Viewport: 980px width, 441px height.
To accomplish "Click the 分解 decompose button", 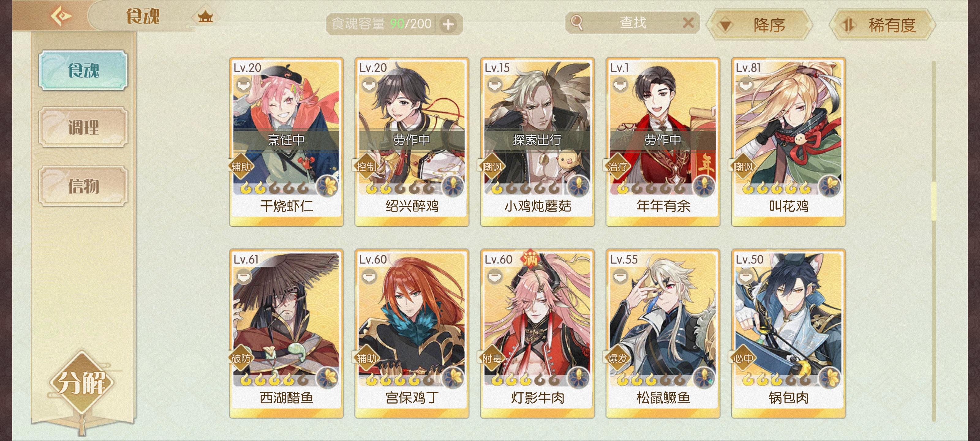I will (x=81, y=382).
